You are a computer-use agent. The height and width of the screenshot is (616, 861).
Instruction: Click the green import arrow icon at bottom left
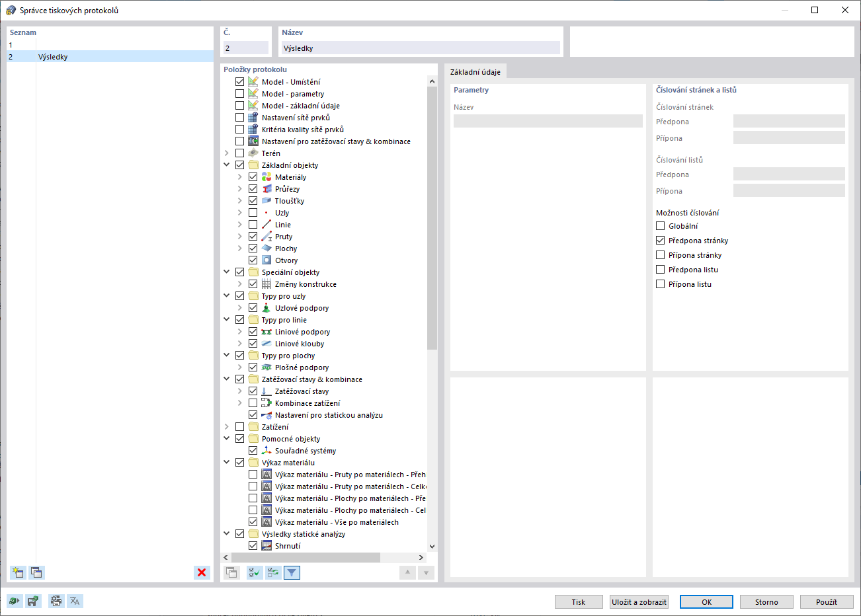point(15,601)
